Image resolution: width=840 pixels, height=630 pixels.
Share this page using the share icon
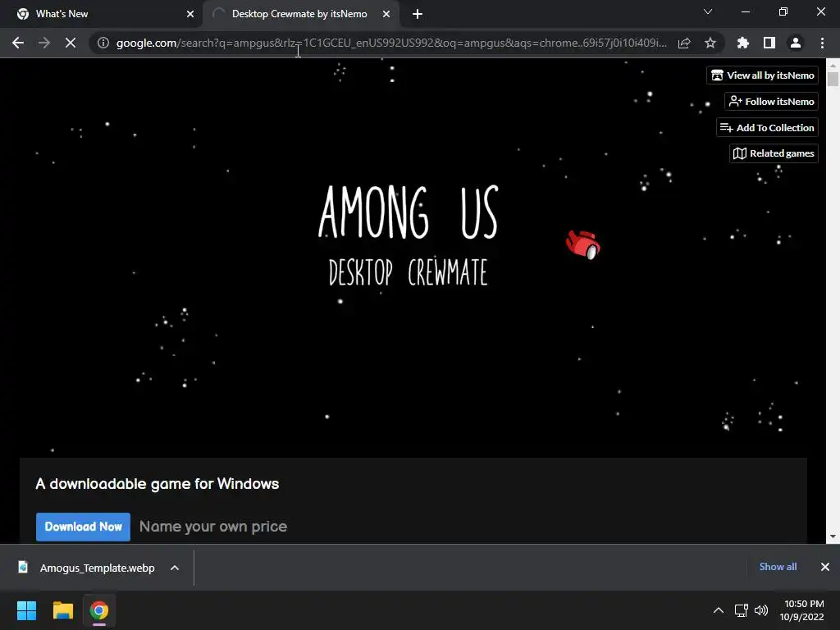[684, 43]
